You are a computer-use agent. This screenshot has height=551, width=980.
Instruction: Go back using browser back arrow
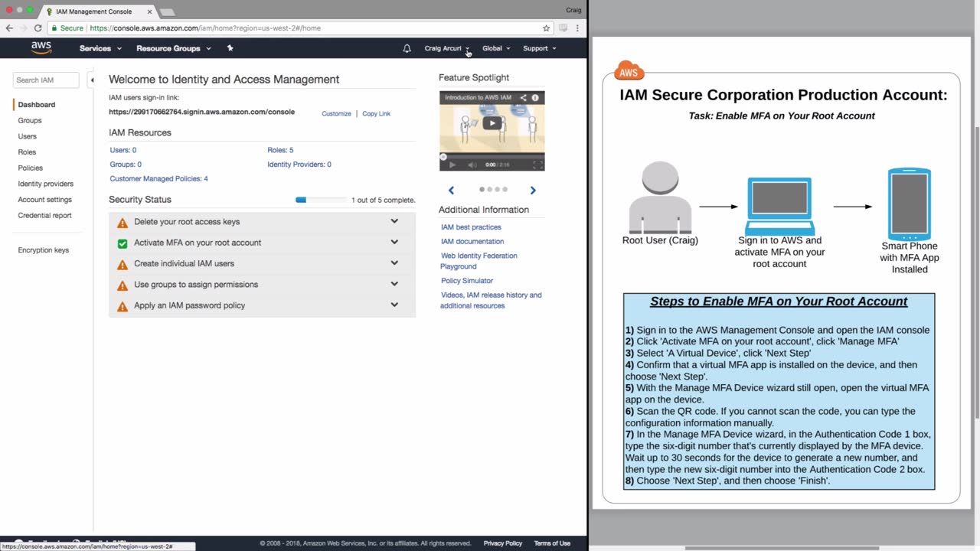pyautogui.click(x=9, y=28)
